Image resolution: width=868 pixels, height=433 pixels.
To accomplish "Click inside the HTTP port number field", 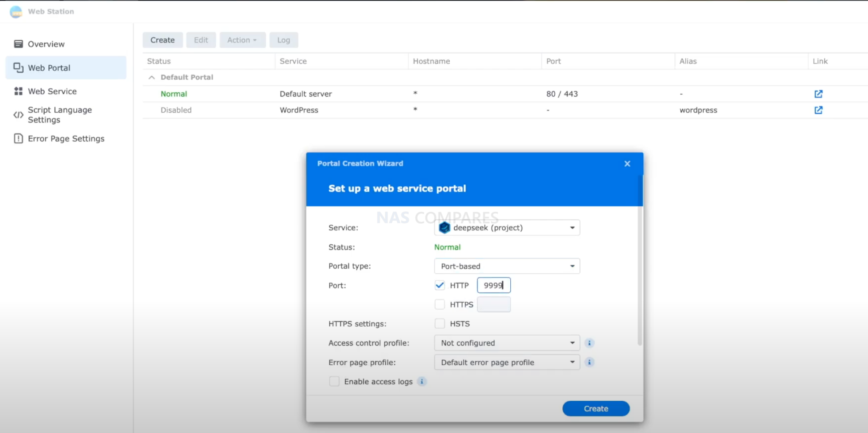I will [493, 285].
